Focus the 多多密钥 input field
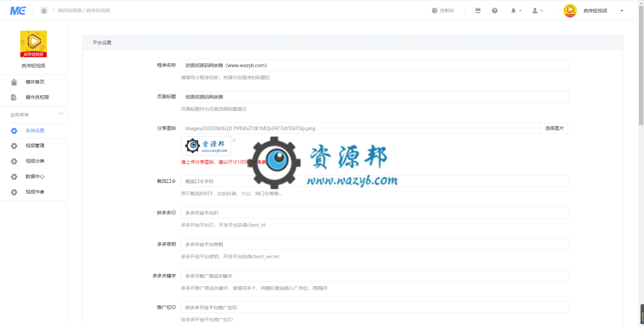 point(374,244)
